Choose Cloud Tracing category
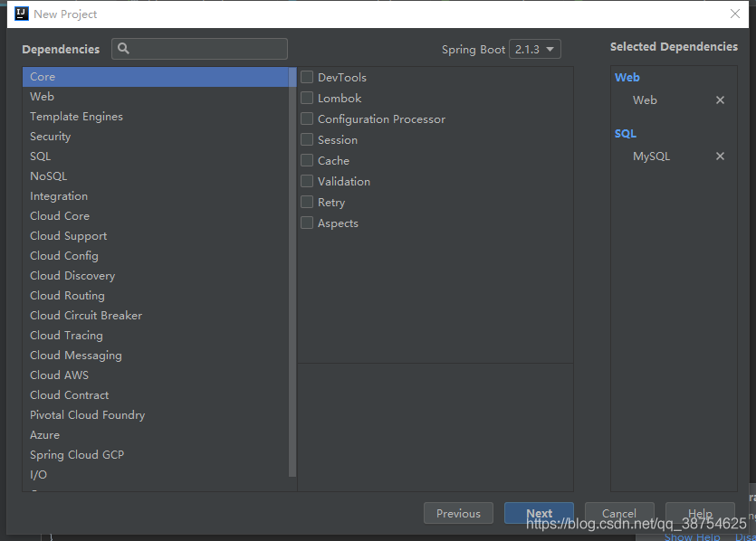756x541 pixels. (155, 336)
